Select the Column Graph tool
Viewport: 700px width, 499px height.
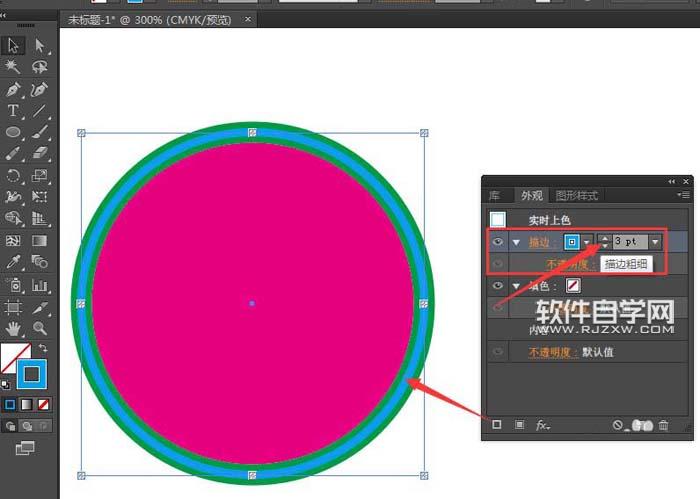pyautogui.click(x=40, y=285)
